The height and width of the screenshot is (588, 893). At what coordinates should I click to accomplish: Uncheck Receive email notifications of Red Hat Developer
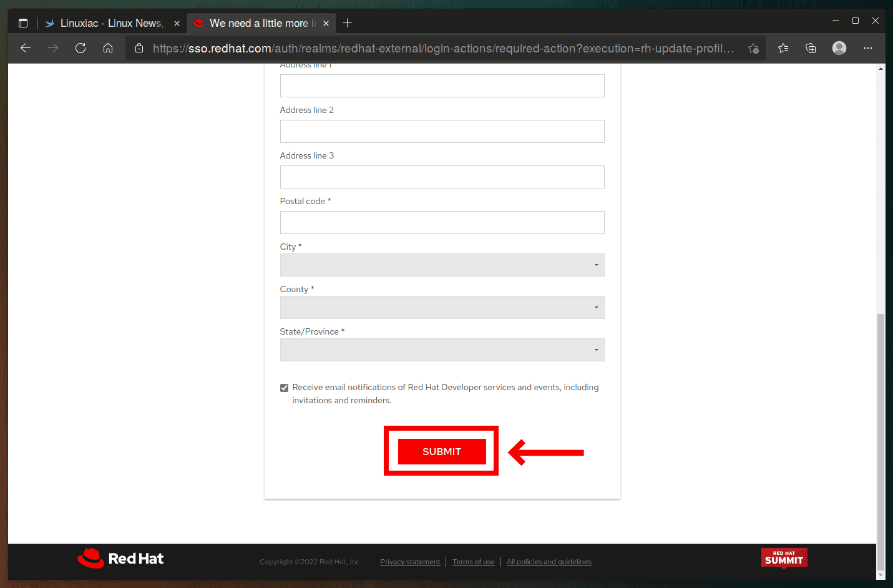284,387
